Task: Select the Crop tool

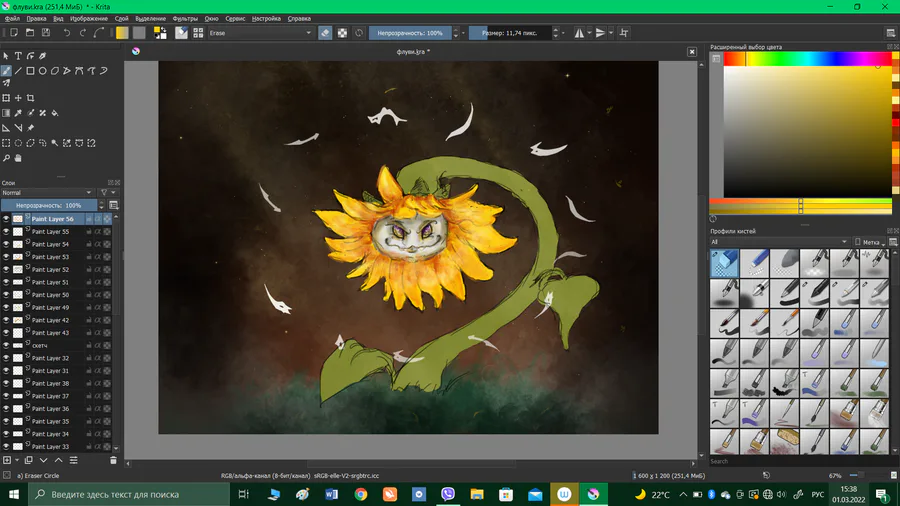Action: click(x=31, y=98)
